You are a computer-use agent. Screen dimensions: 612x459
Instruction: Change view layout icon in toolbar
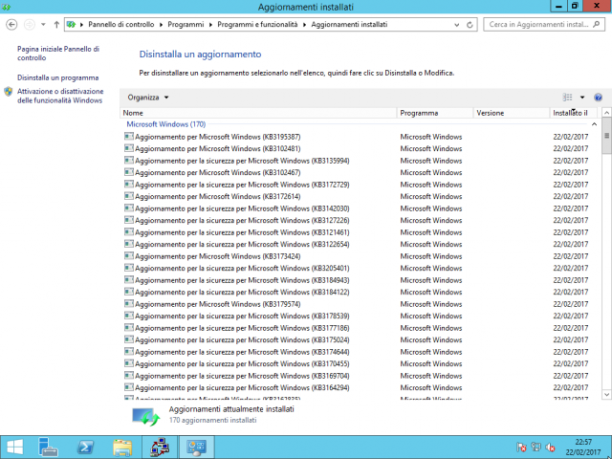(x=567, y=97)
